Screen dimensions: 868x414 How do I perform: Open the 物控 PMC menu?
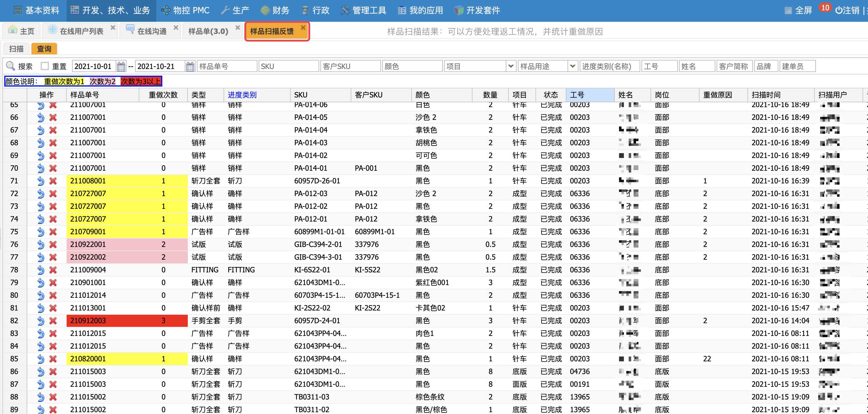click(185, 10)
